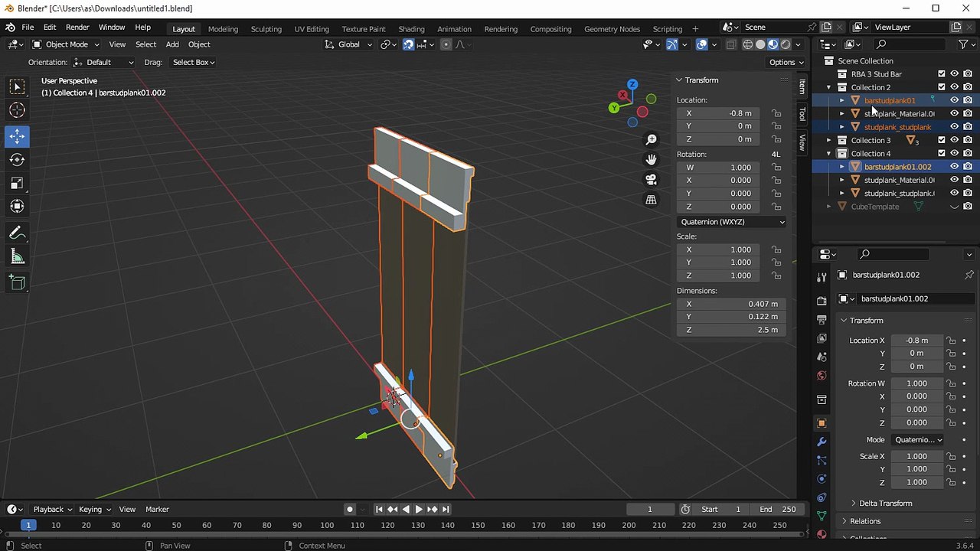
Task: Click the viewport zoom magnifier icon
Action: pos(651,139)
